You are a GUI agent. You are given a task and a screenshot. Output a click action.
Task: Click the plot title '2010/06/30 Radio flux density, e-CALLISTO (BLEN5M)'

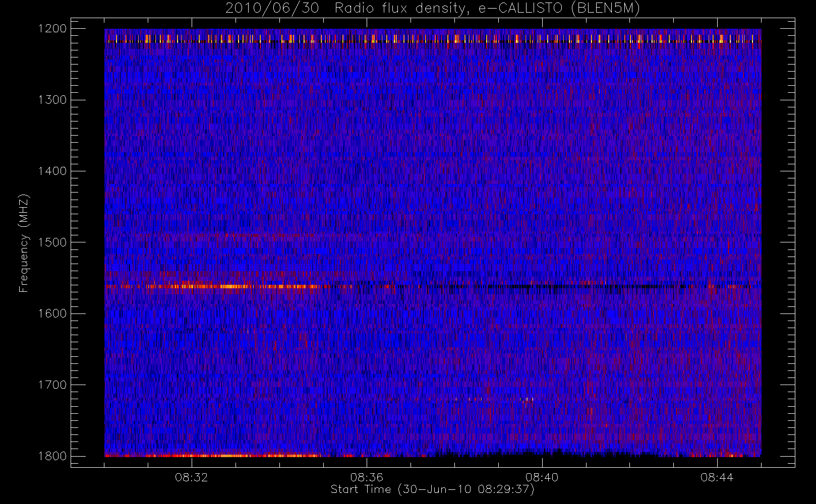(x=433, y=9)
